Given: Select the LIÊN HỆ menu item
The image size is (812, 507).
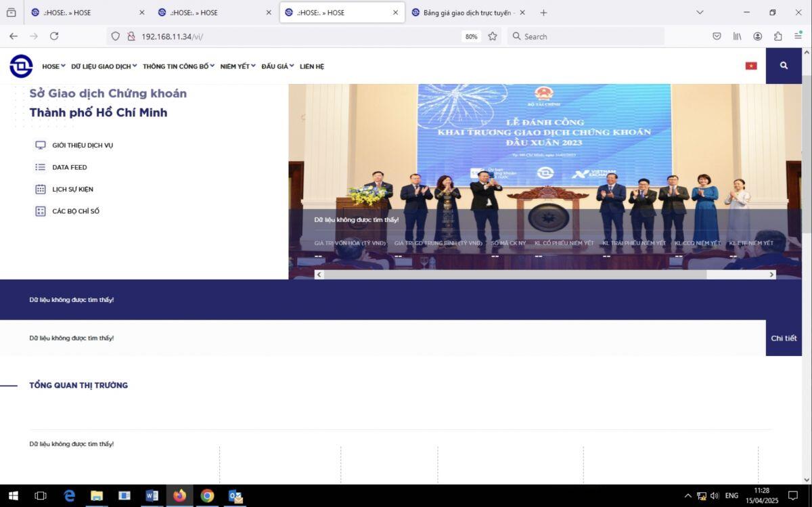Looking at the screenshot, I should 311,66.
